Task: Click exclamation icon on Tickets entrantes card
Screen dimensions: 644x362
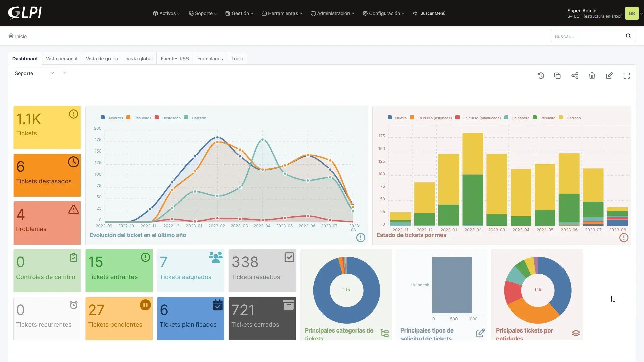Action: (x=145, y=257)
